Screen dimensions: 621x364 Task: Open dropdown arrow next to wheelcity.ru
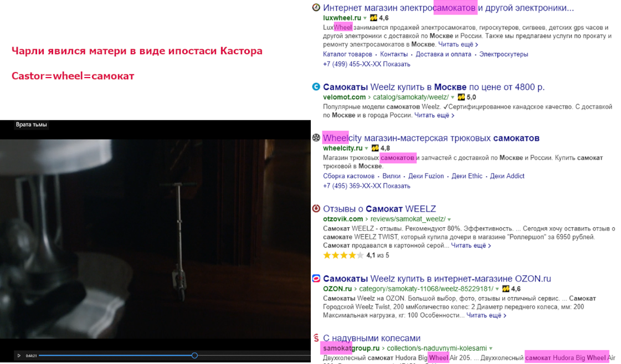click(367, 148)
